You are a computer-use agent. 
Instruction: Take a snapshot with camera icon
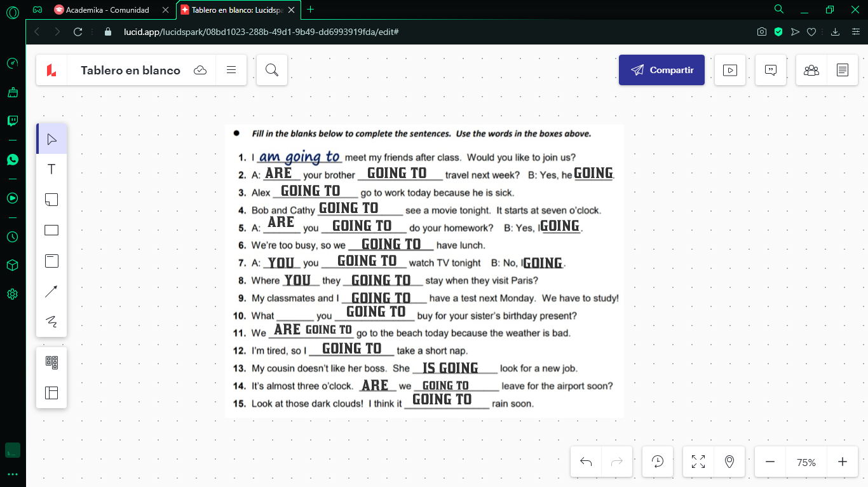(761, 32)
